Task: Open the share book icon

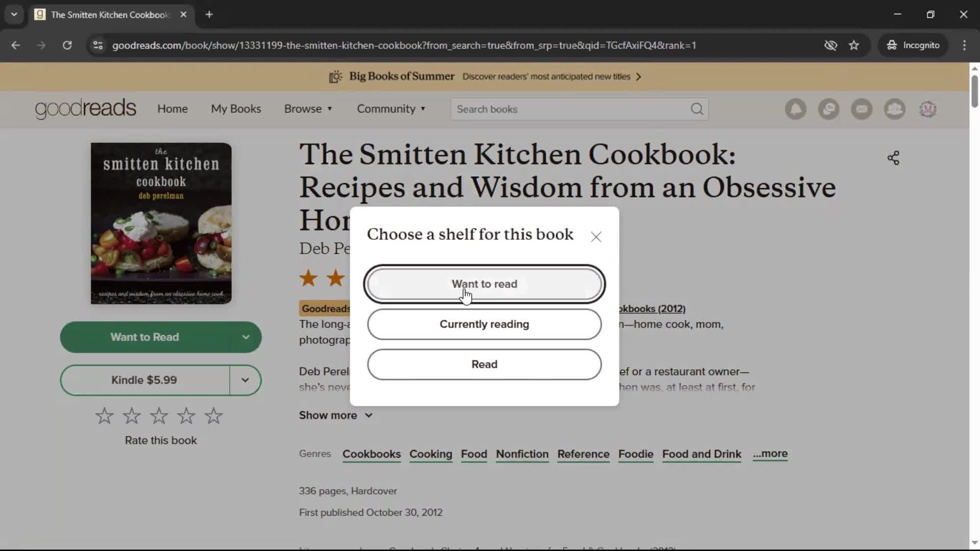Action: (x=893, y=158)
